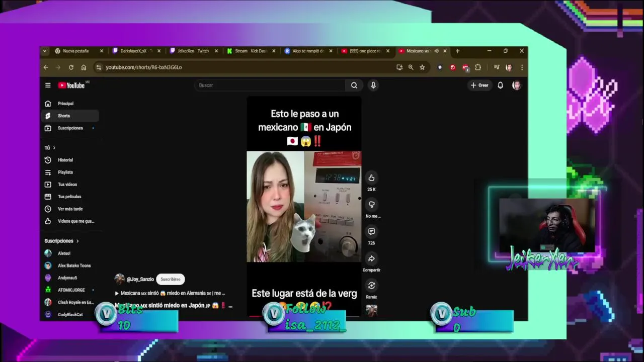The height and width of the screenshot is (362, 644).
Task: Reload the page
Action: [71, 67]
